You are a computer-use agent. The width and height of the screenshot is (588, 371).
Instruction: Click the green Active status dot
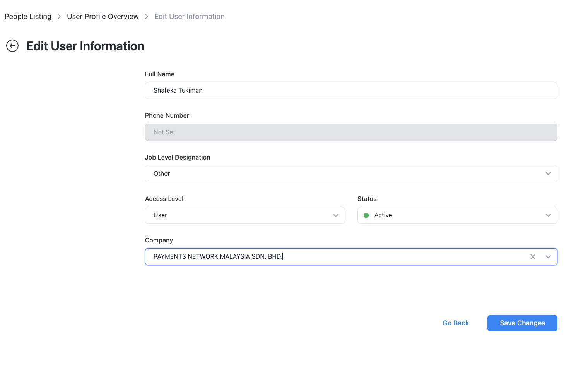click(366, 215)
